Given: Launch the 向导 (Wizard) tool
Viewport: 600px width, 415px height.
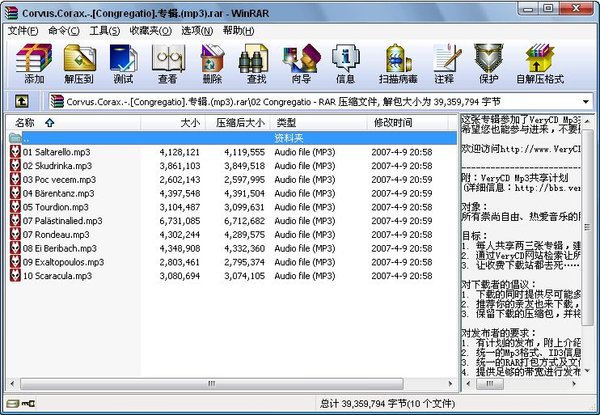Looking at the screenshot, I should (x=301, y=63).
